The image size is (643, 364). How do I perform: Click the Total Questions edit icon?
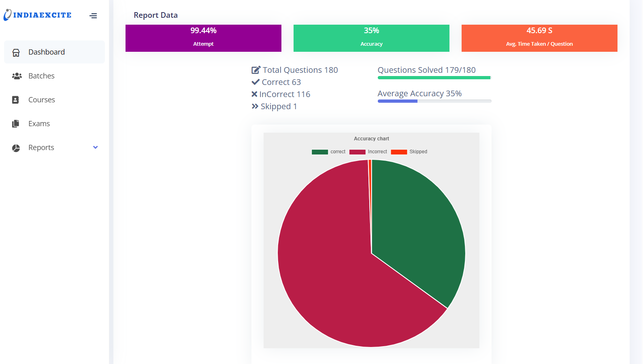pos(255,70)
